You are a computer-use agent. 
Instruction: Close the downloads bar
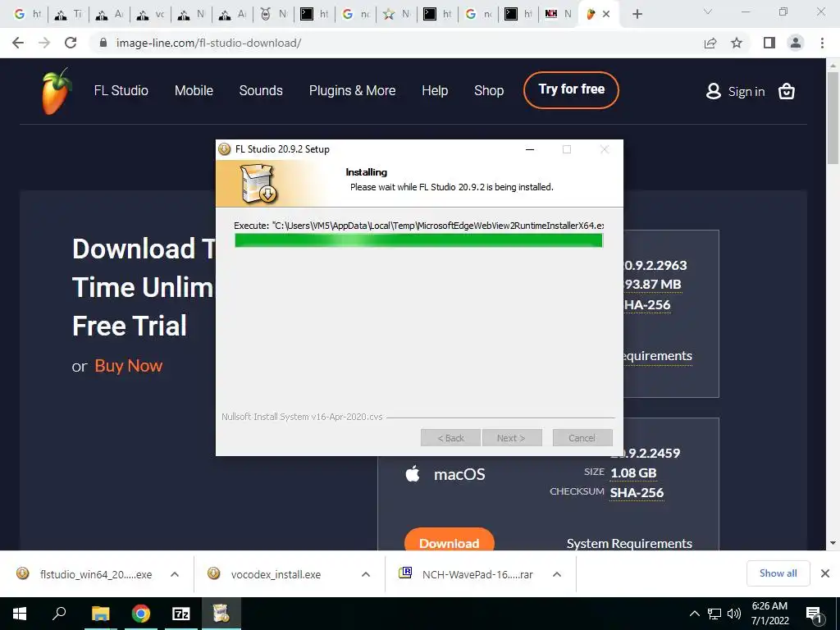825,573
